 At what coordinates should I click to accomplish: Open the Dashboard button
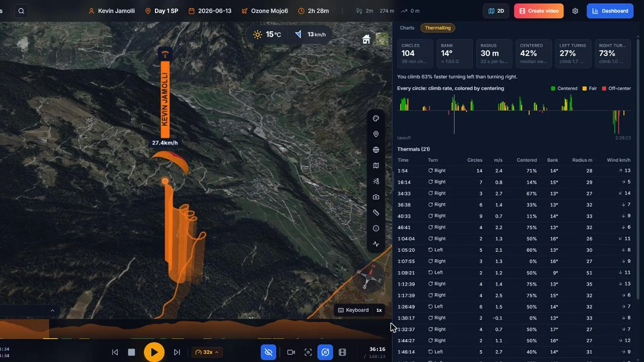click(x=610, y=11)
